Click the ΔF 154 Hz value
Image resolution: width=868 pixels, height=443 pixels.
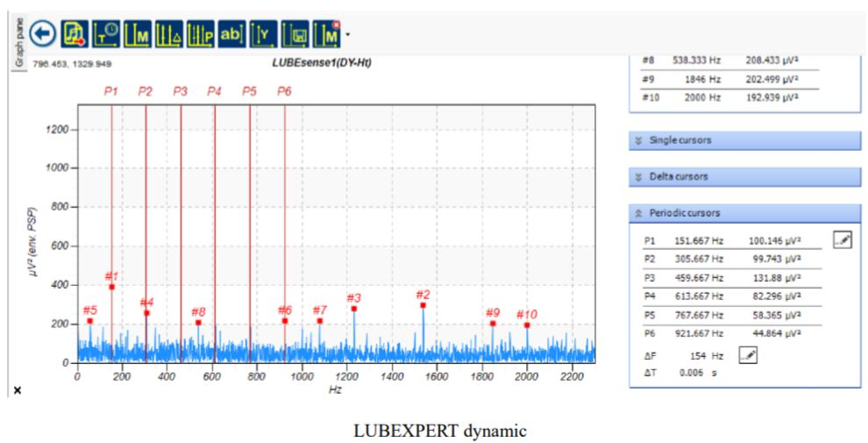coord(708,356)
